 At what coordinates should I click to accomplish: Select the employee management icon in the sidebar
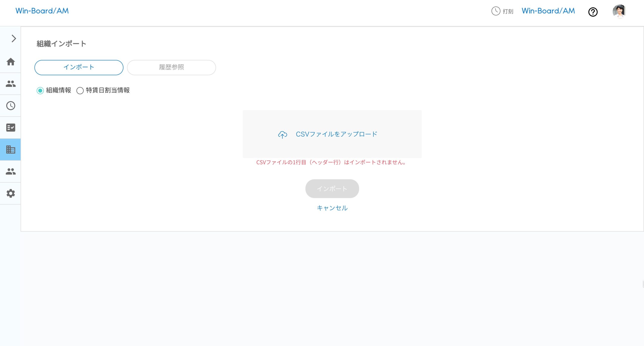[x=10, y=83]
